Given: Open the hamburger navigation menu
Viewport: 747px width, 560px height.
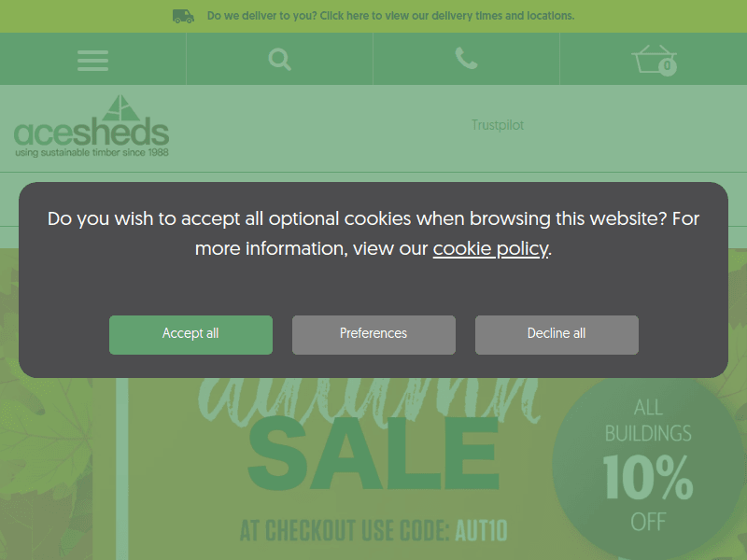Looking at the screenshot, I should pos(92,60).
